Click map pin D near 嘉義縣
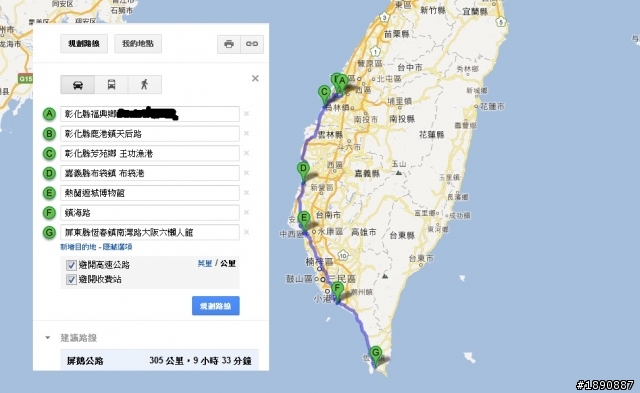Image resolution: width=640 pixels, height=393 pixels. 303,171
